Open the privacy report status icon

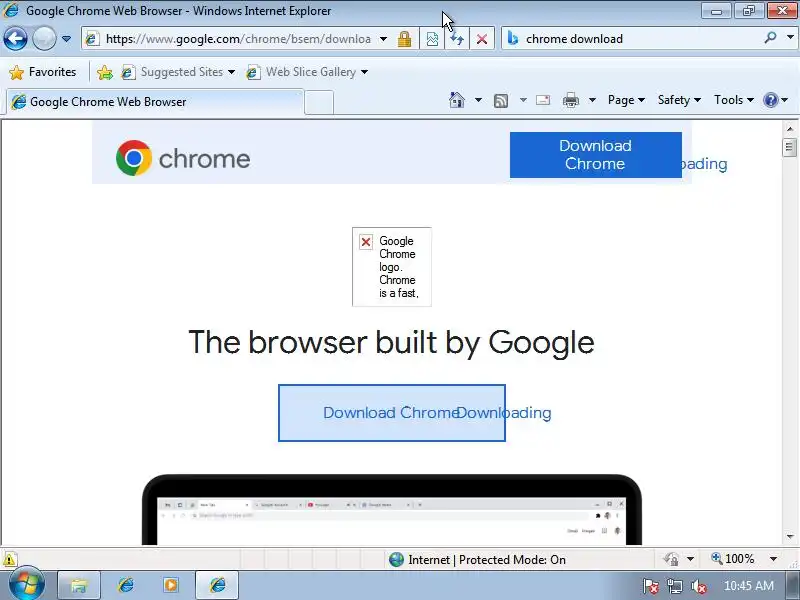click(671, 559)
